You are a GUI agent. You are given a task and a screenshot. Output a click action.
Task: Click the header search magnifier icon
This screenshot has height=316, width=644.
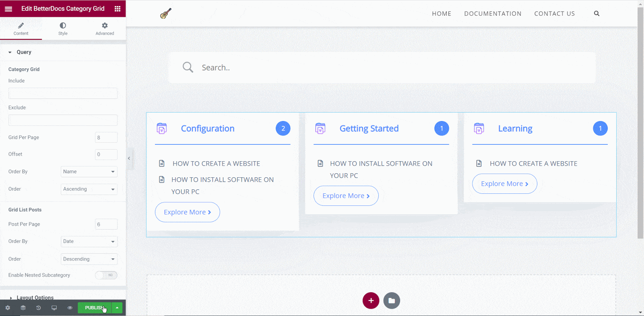pos(597,14)
